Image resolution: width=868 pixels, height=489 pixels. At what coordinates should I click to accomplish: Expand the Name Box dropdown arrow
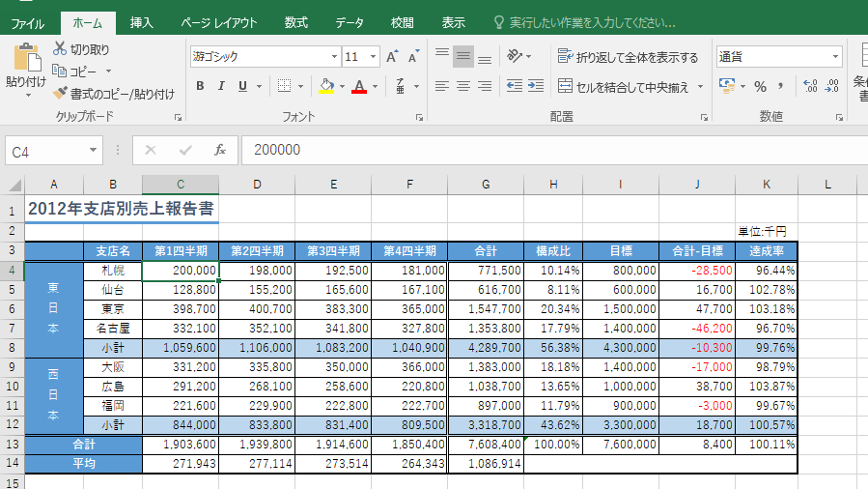tap(93, 150)
